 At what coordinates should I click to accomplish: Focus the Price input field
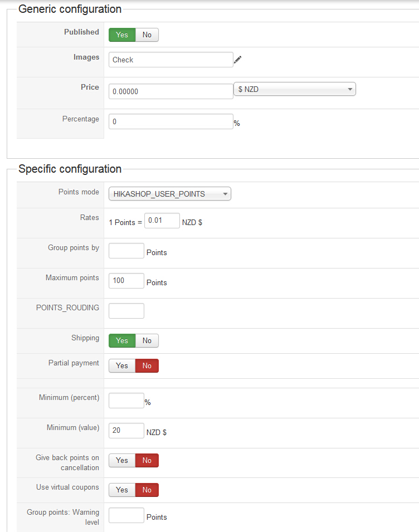[x=170, y=91]
